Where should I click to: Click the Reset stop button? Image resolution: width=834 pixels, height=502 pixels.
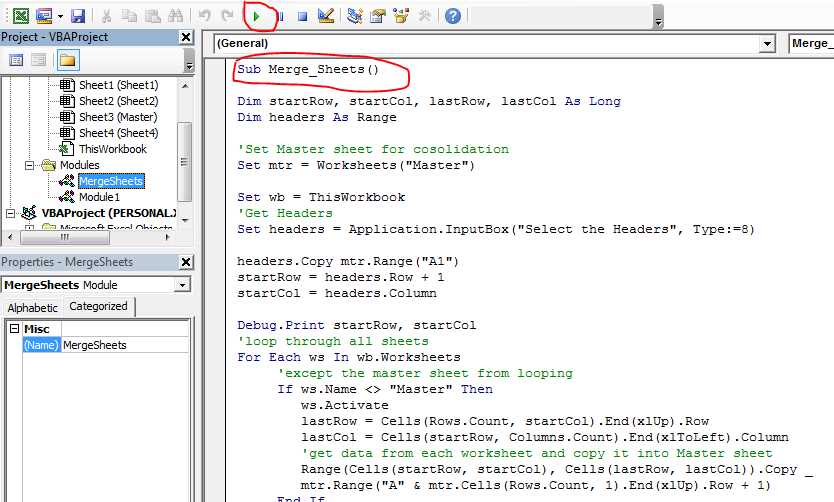[x=302, y=16]
